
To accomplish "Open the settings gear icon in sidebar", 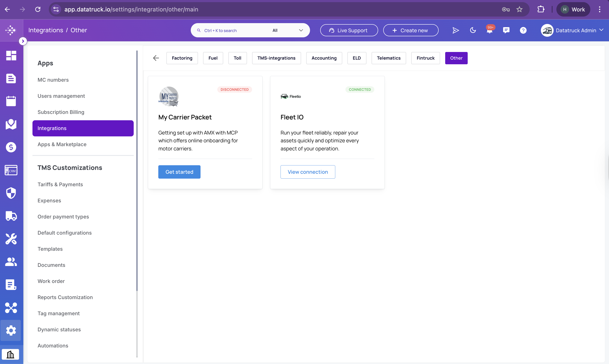I will tap(11, 331).
